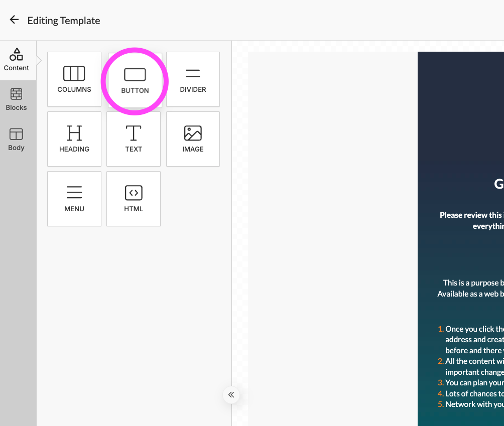Click list item 1 "Once you click"

pos(474,329)
